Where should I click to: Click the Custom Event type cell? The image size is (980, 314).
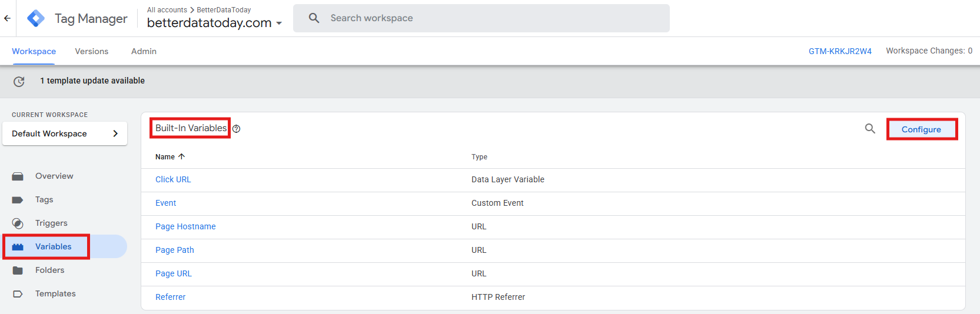coord(497,203)
